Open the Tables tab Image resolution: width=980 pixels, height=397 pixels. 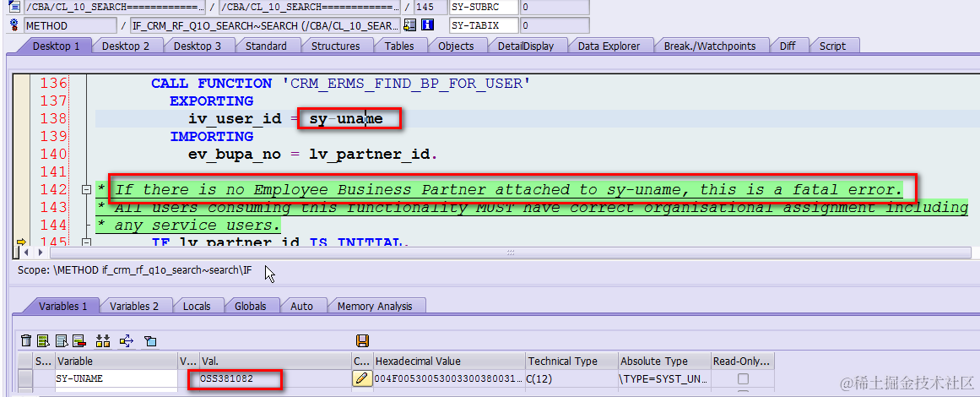(x=399, y=46)
